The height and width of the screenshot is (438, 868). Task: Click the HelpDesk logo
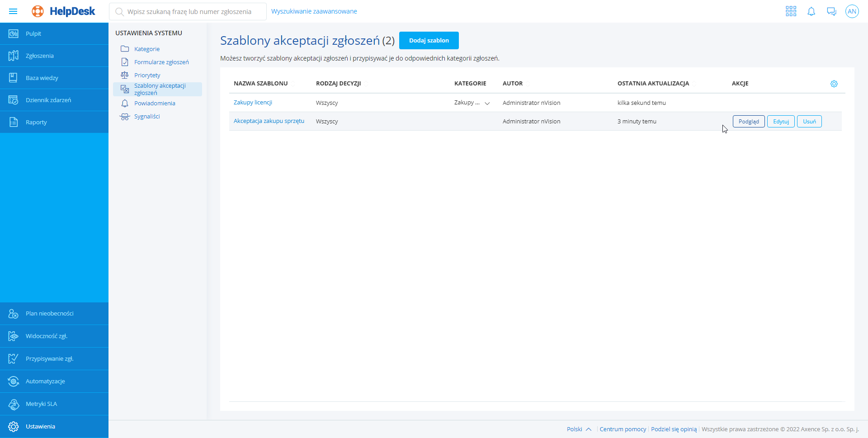[x=63, y=11]
